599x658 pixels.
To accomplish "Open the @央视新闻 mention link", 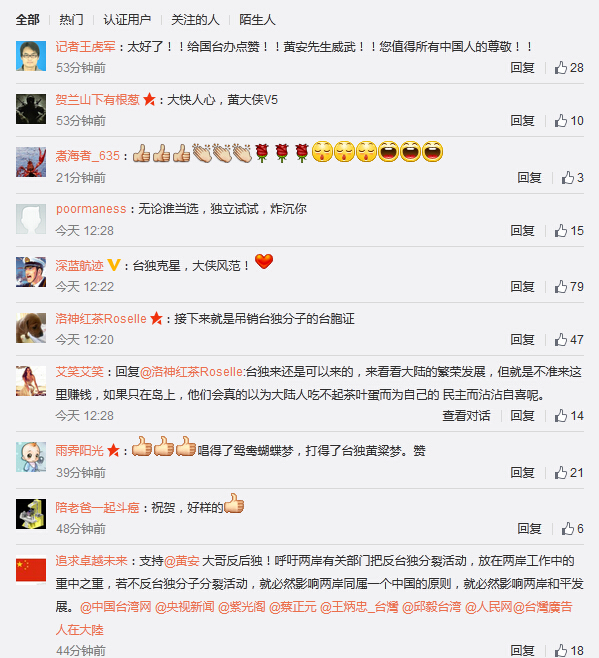I will point(184,607).
